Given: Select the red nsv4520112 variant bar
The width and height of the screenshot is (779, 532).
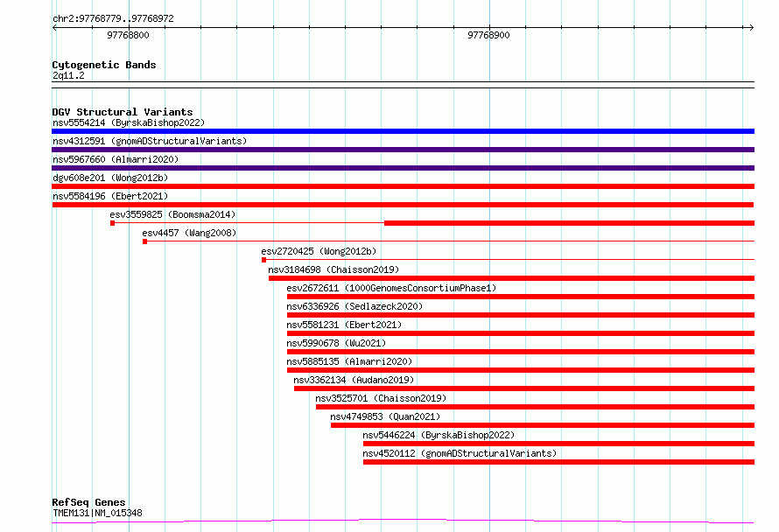Looking at the screenshot, I should pos(559,462).
